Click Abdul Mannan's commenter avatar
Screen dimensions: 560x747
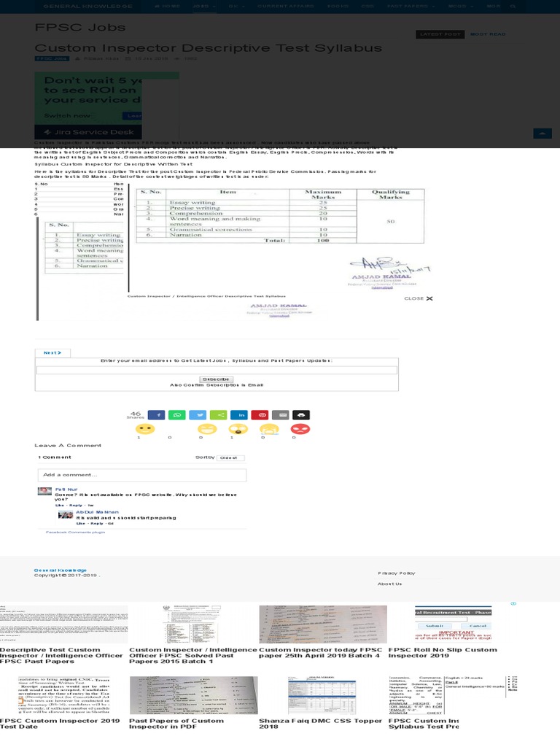coord(65,514)
